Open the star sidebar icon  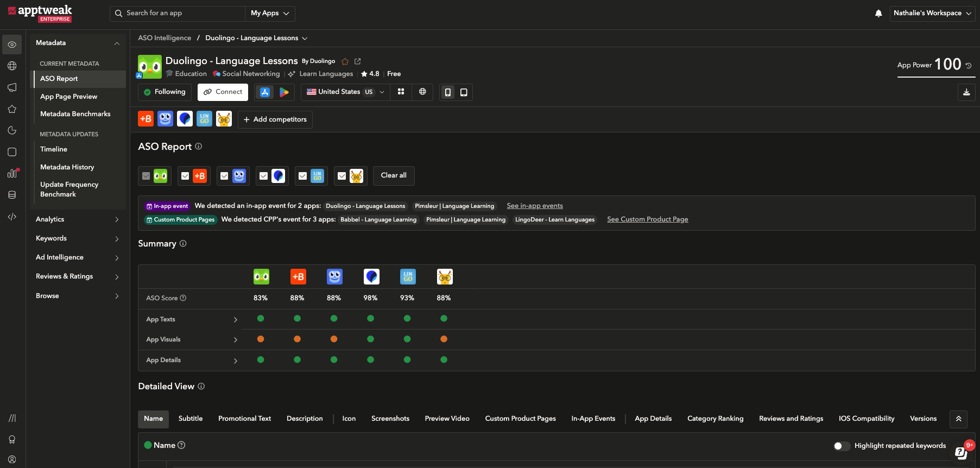tap(12, 109)
